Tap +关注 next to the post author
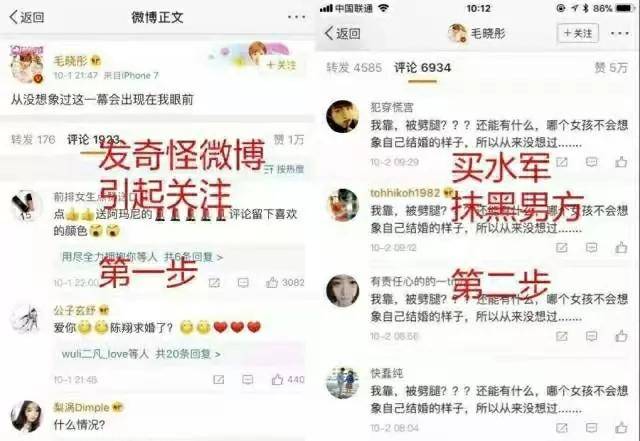 tap(281, 65)
